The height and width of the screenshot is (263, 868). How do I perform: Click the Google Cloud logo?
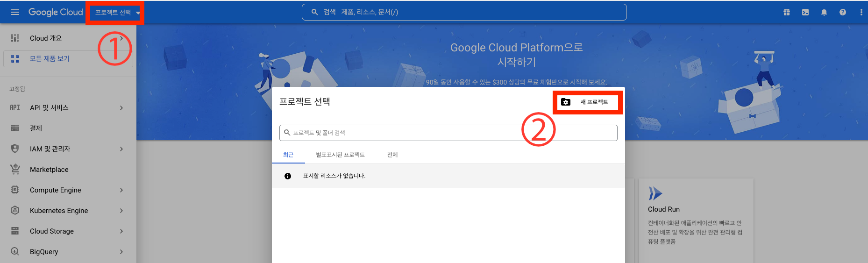point(56,12)
